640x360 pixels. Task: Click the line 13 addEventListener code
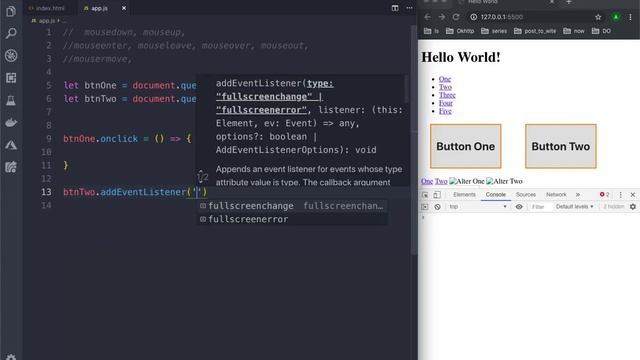135,192
